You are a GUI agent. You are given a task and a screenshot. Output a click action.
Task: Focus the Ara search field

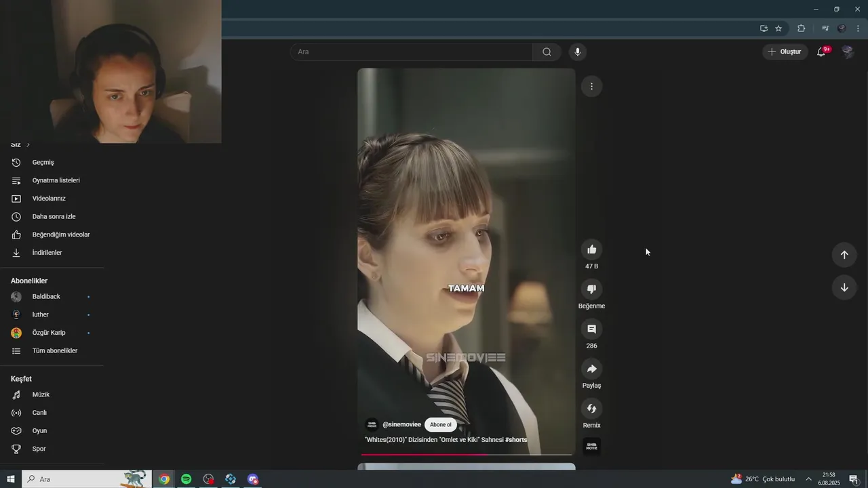pos(412,52)
